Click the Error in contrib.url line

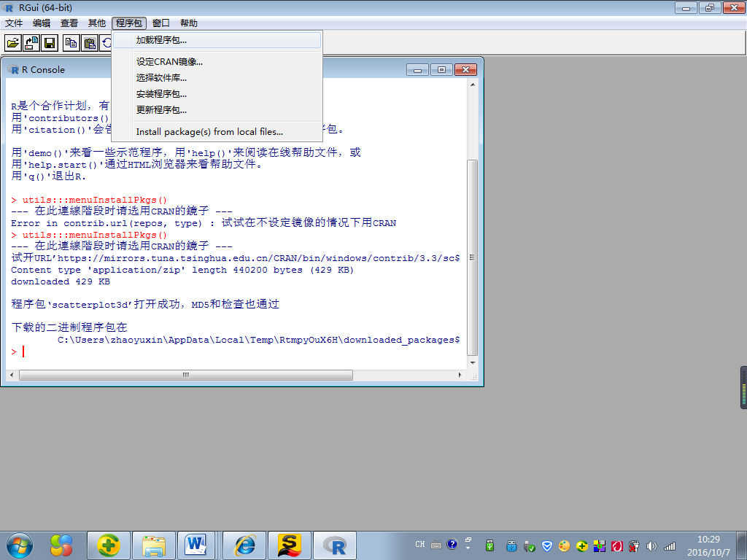tap(204, 223)
